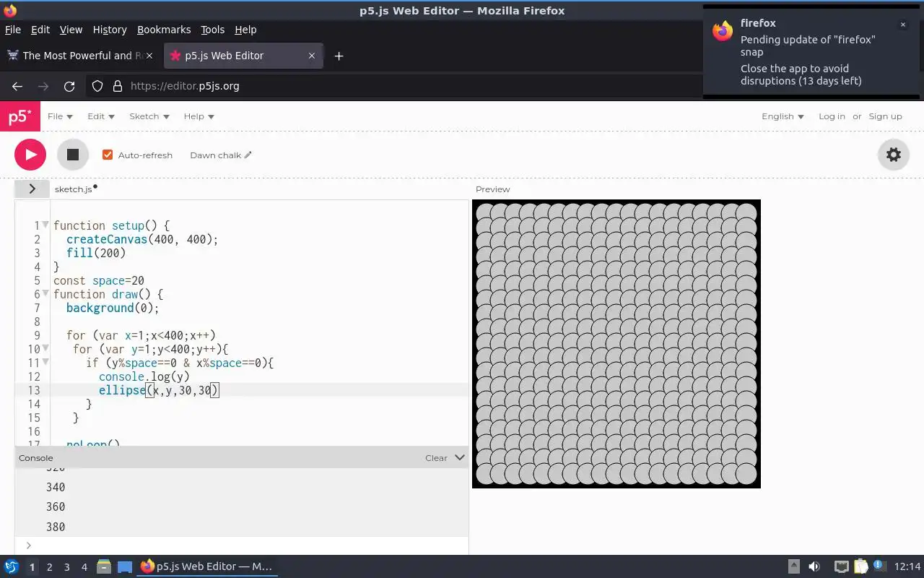
Task: Click the Log in link
Action: pyautogui.click(x=832, y=116)
